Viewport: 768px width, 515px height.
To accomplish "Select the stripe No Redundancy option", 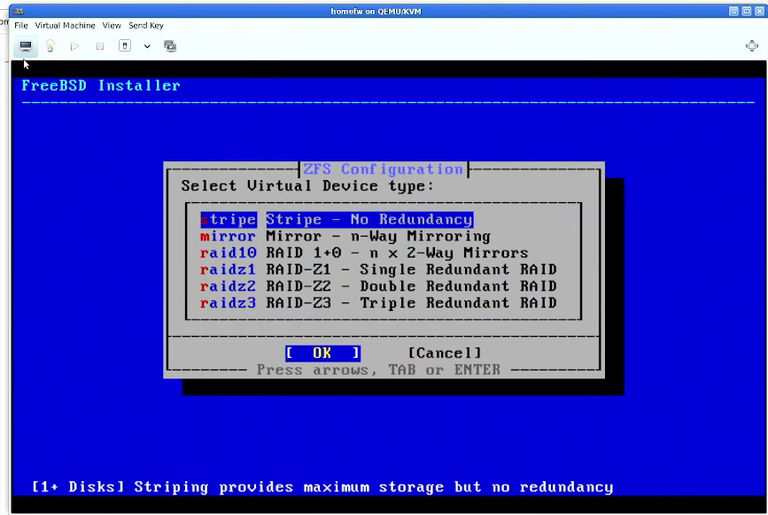I will [x=336, y=220].
